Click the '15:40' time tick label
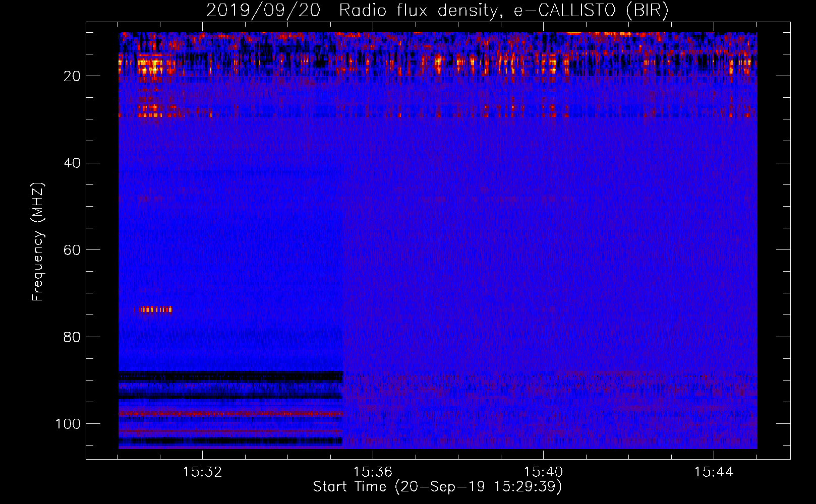This screenshot has height=504, width=816. [x=543, y=472]
